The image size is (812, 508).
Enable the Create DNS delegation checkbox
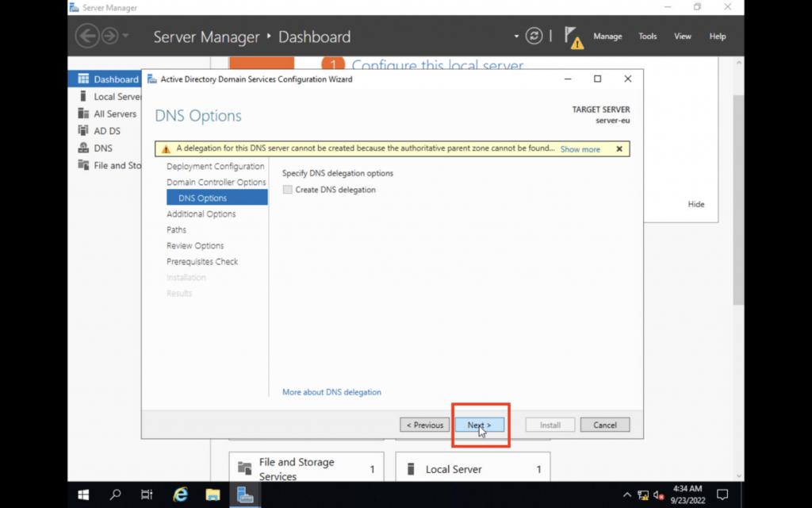pyautogui.click(x=288, y=190)
